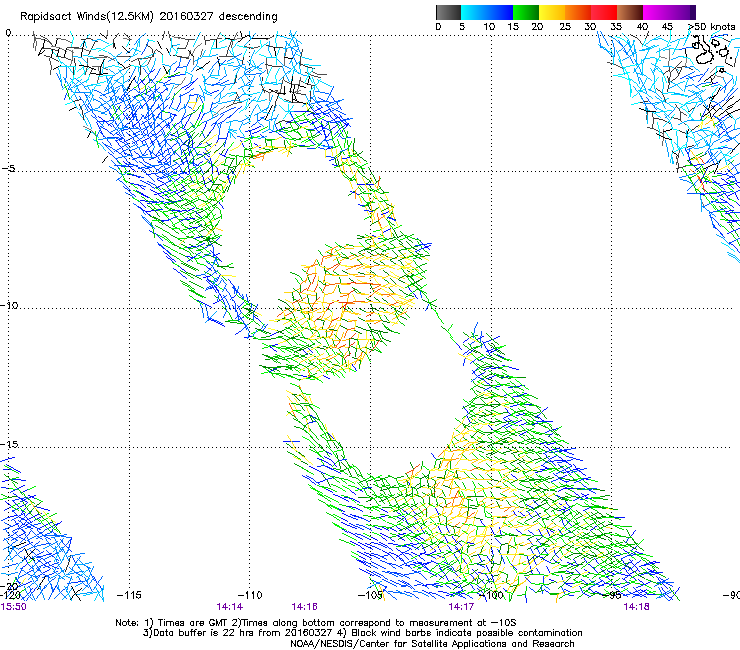
Task: Select the gray 0-5 knots color swatch
Action: pyautogui.click(x=448, y=12)
